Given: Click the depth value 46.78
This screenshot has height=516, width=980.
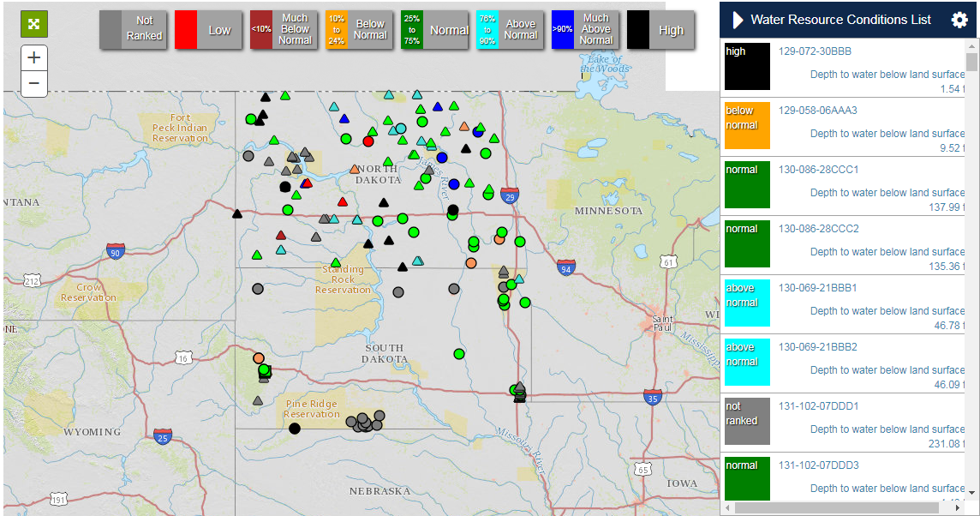Looking at the screenshot, I should click(947, 325).
